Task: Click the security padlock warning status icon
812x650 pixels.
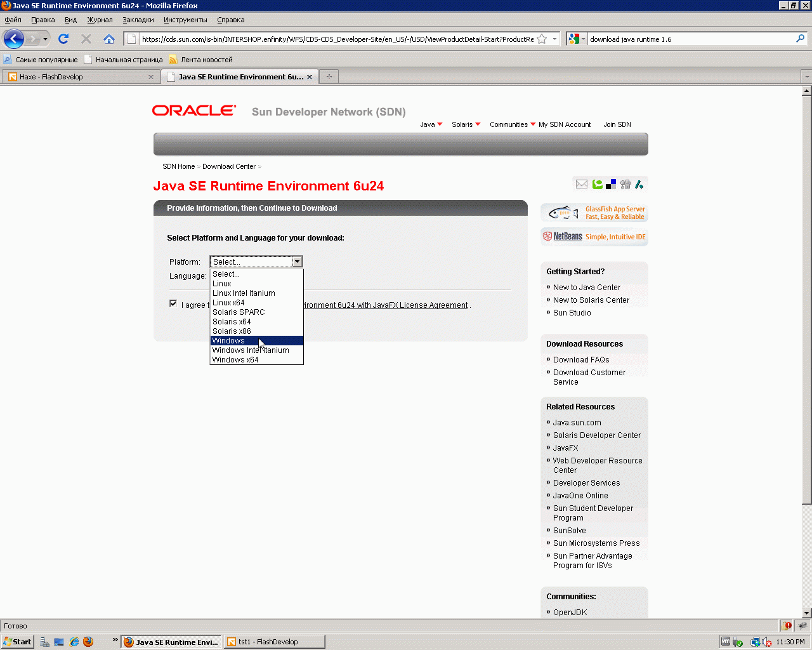Action: (787, 626)
